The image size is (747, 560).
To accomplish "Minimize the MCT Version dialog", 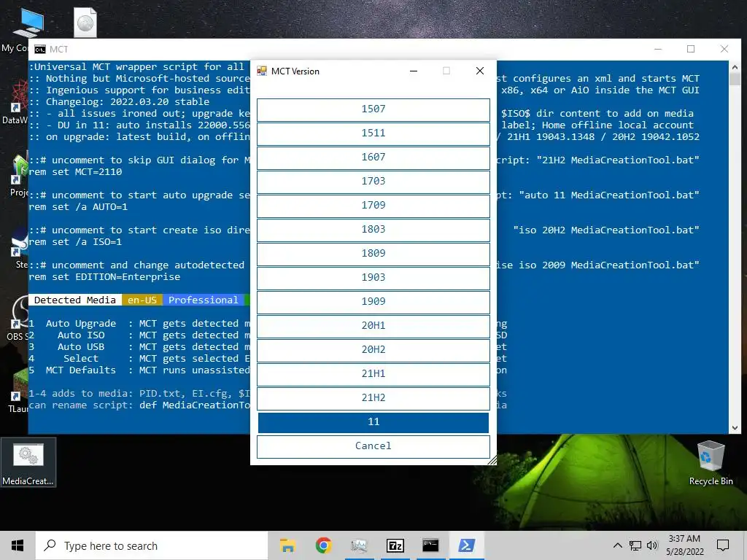I will click(x=414, y=71).
